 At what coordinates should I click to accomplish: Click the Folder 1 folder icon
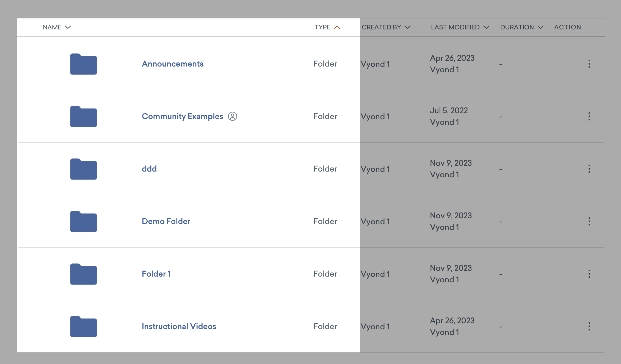pos(83,274)
